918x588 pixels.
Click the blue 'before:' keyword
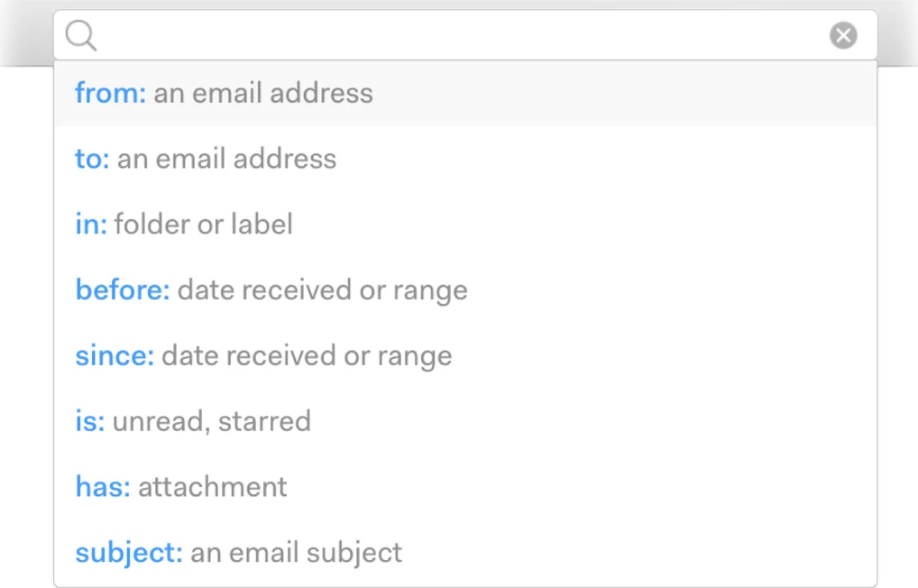(123, 289)
